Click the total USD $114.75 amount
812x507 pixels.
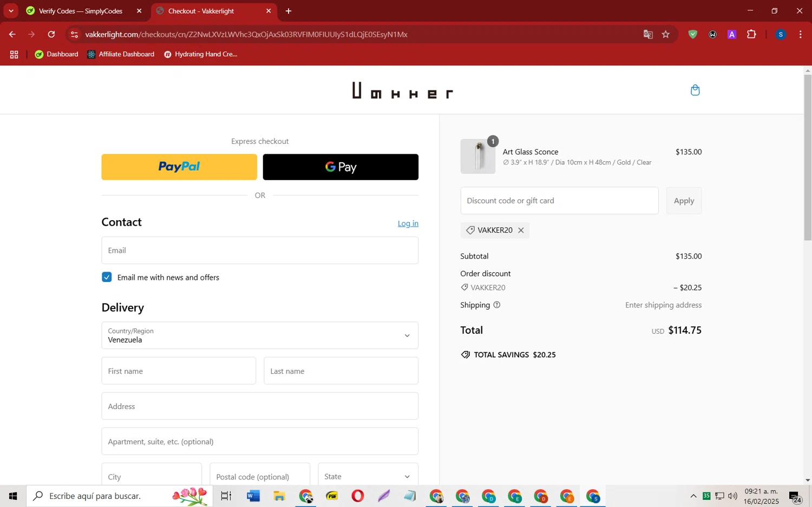pos(677,330)
